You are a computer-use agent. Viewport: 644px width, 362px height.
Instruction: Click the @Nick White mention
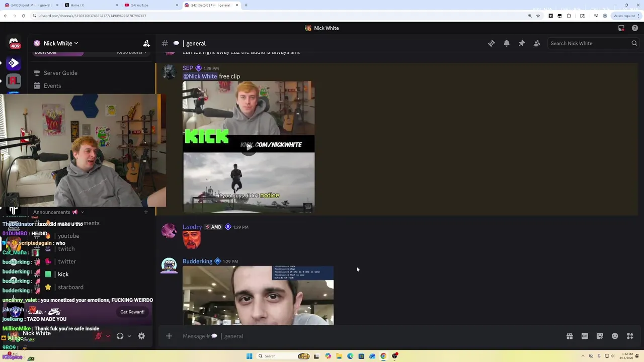(200, 76)
